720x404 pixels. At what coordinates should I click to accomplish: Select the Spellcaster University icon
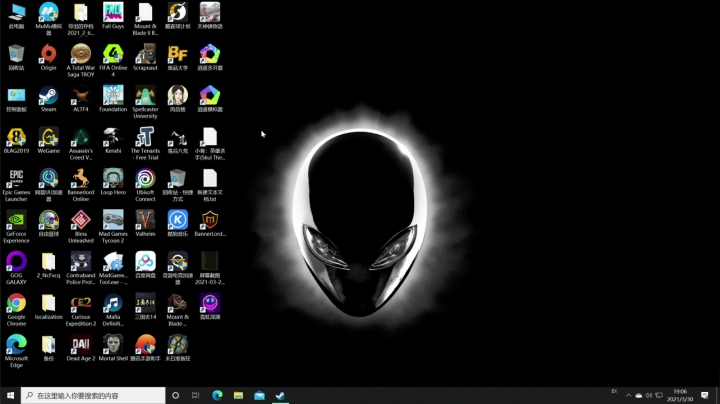145,102
